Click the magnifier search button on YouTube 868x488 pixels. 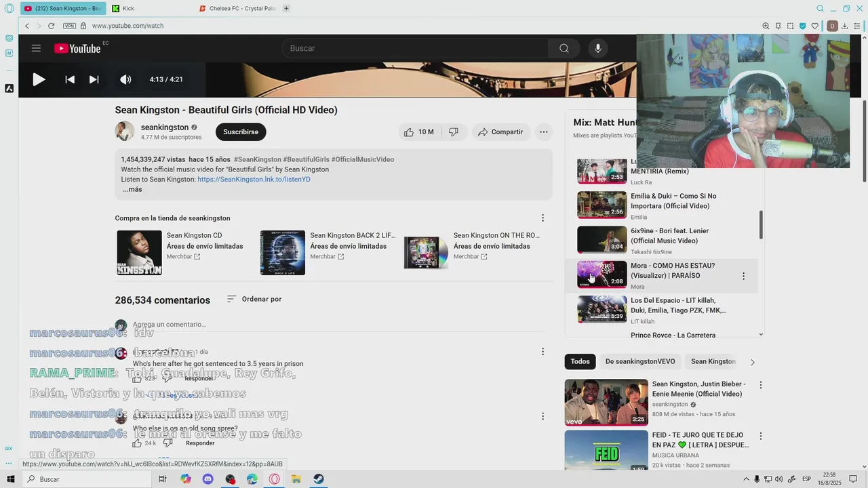(x=564, y=48)
